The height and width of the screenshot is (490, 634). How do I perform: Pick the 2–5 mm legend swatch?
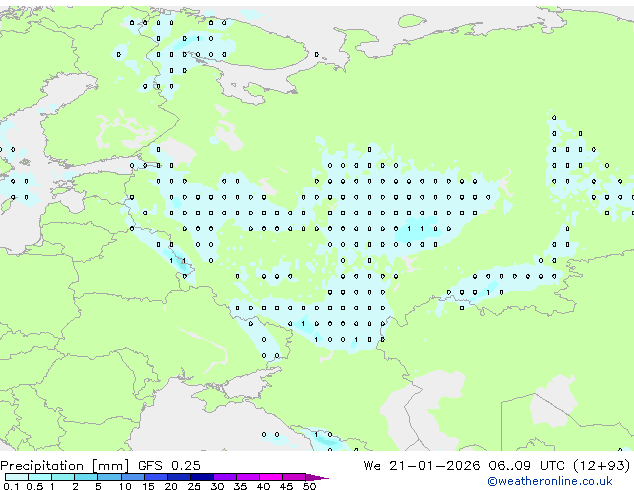[86, 477]
